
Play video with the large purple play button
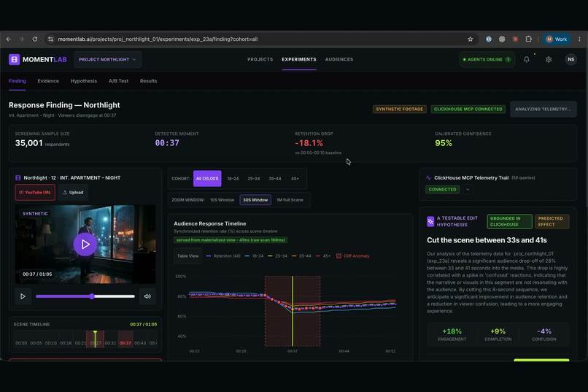85,245
